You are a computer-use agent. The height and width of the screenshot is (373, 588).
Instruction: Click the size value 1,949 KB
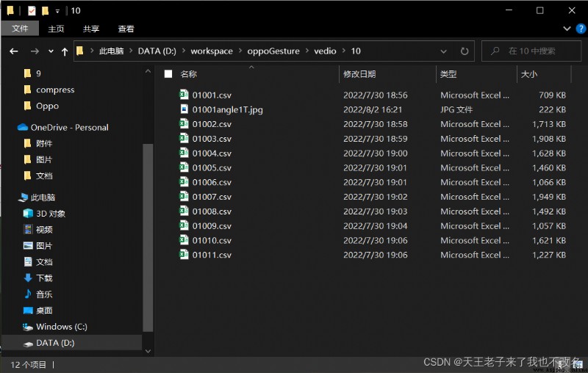coord(549,197)
